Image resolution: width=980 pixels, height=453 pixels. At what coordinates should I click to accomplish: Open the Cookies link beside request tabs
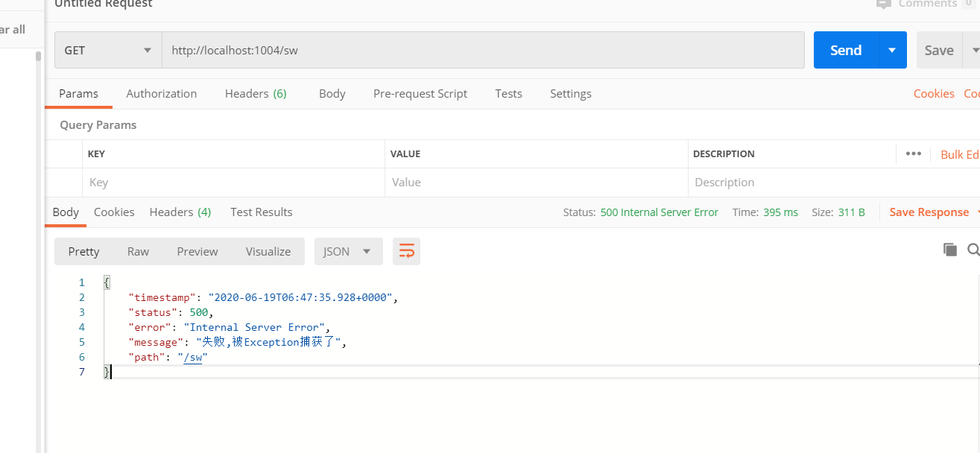pos(934,94)
